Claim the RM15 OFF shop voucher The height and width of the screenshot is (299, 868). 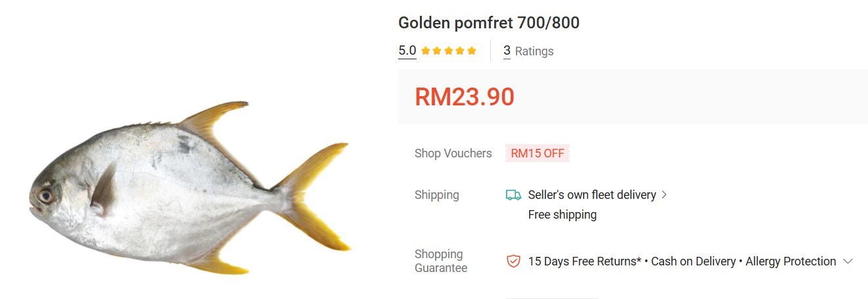point(538,153)
